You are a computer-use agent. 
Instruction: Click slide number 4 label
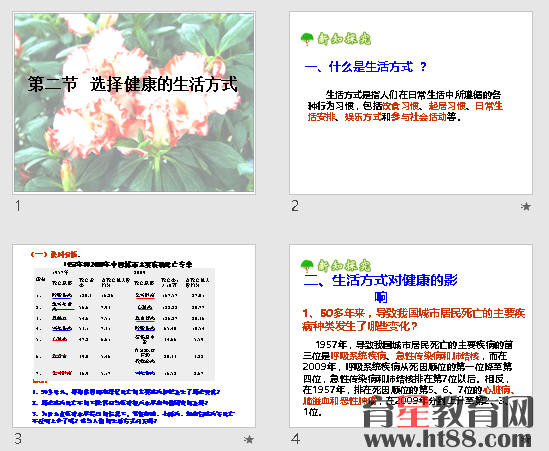click(x=296, y=438)
